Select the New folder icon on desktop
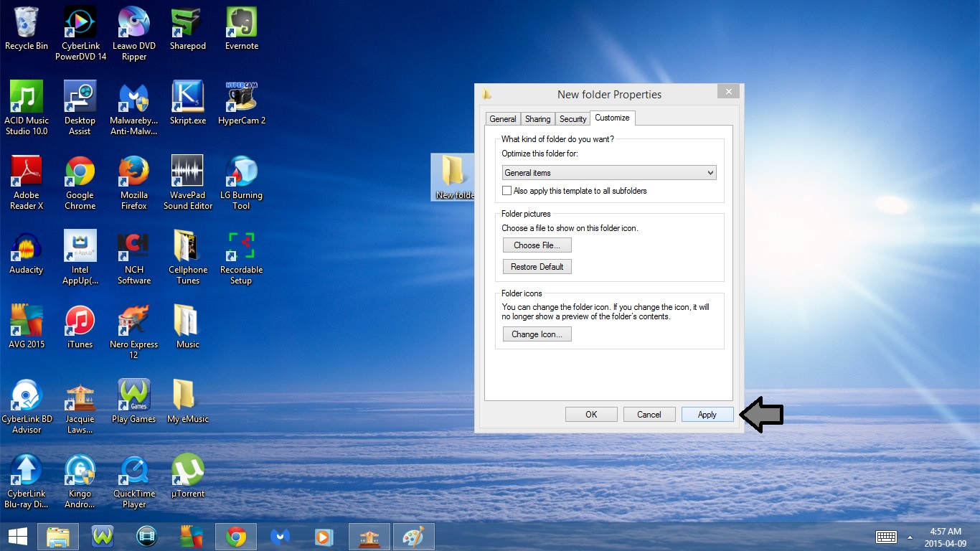 click(453, 176)
